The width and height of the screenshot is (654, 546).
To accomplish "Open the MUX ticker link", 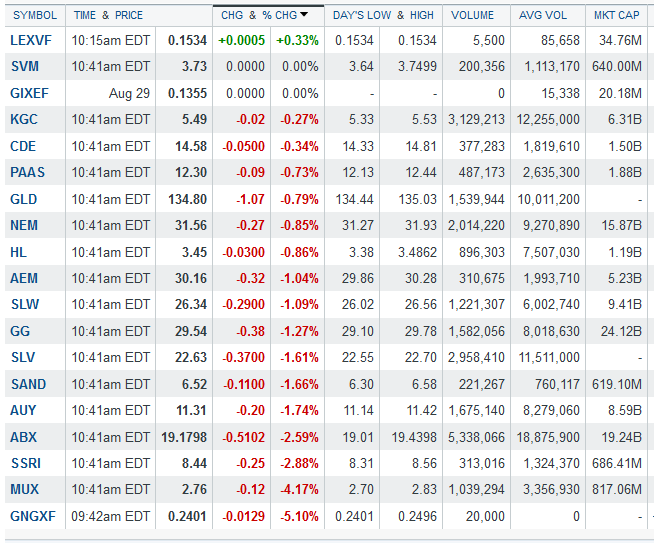I will click(25, 489).
